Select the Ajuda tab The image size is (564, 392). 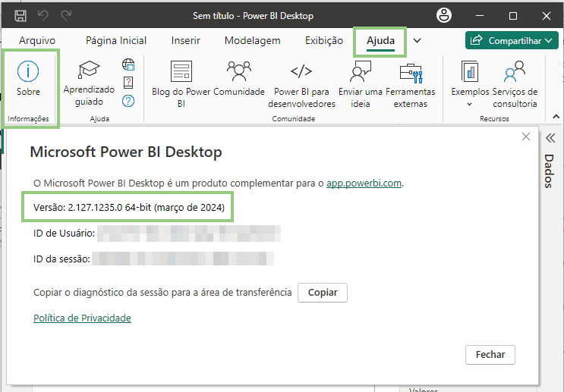pyautogui.click(x=380, y=41)
